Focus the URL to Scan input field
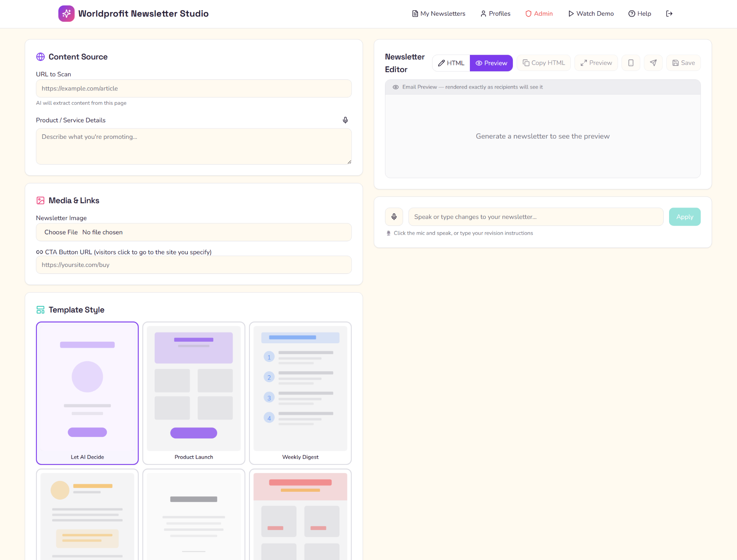Screen dimensions: 737x560 tap(194, 88)
